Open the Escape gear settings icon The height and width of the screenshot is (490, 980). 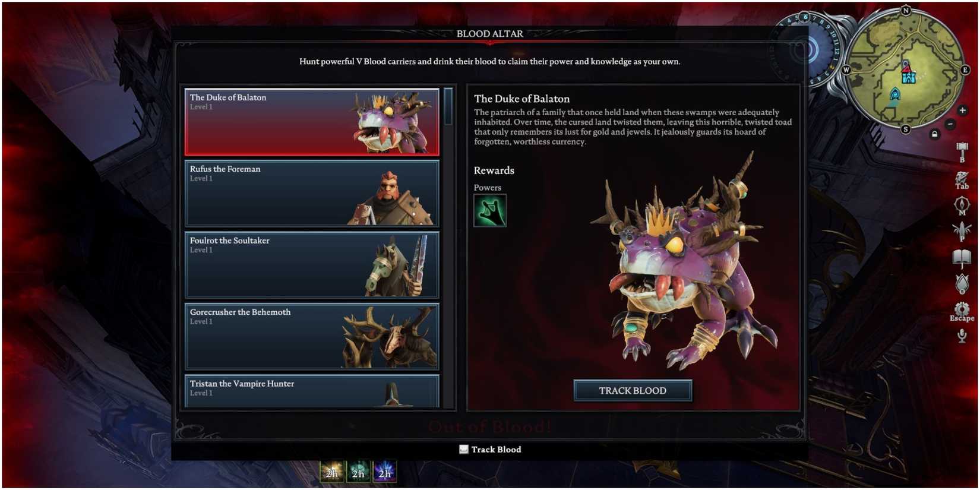point(962,310)
